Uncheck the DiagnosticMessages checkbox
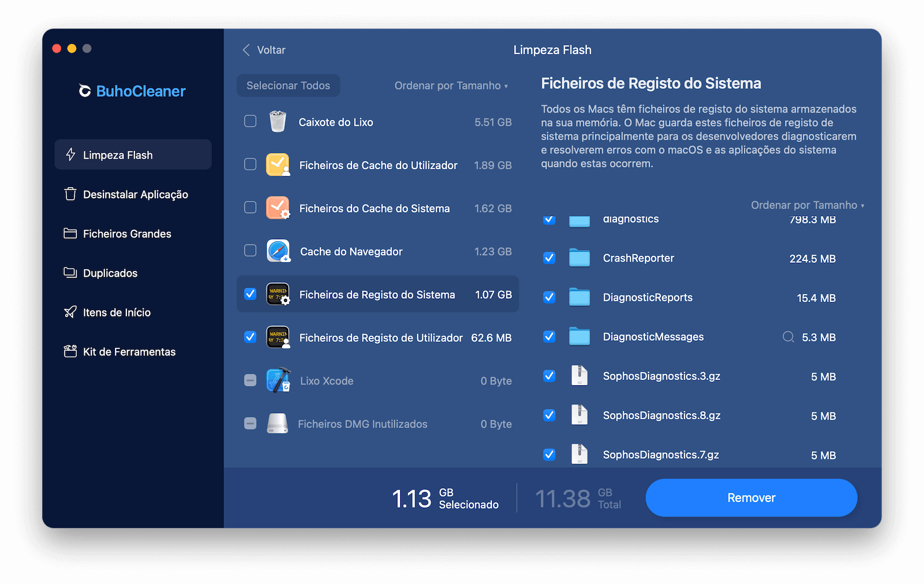924x584 pixels. pyautogui.click(x=549, y=336)
